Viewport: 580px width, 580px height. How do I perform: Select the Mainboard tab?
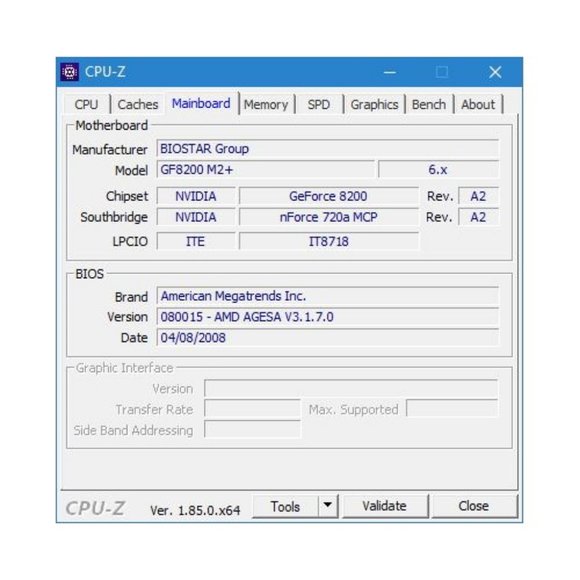(x=202, y=103)
